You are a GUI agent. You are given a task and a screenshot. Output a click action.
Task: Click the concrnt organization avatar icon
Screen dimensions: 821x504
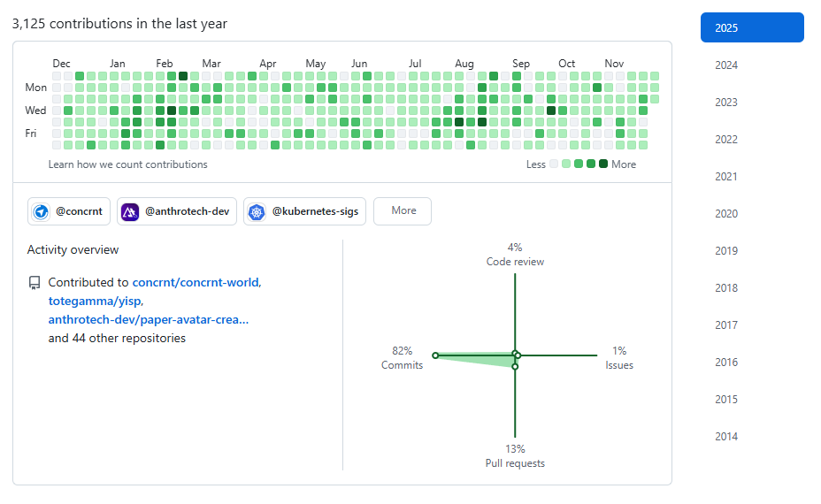[42, 211]
